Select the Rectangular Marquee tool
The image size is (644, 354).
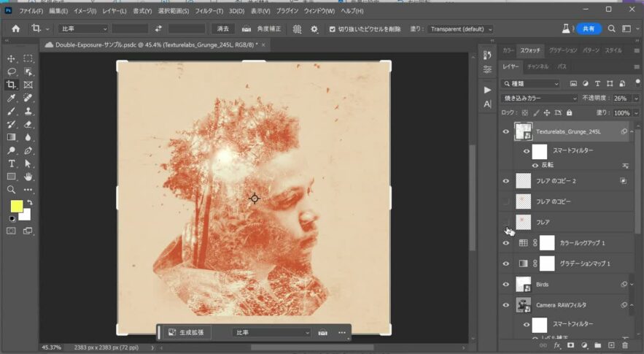(x=28, y=58)
